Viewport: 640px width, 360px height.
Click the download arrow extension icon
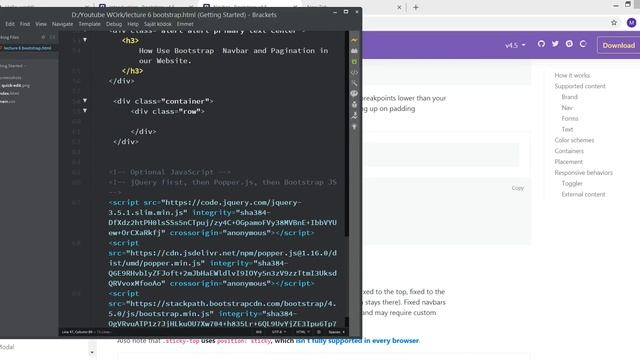point(354,116)
